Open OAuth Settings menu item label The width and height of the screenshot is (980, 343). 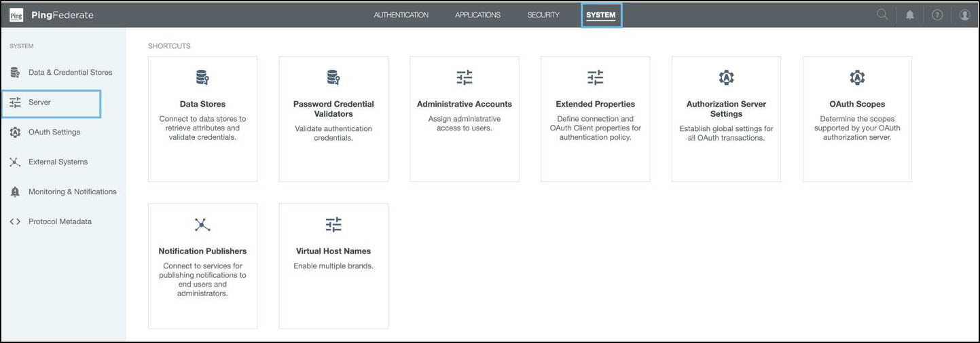pyautogui.click(x=54, y=132)
